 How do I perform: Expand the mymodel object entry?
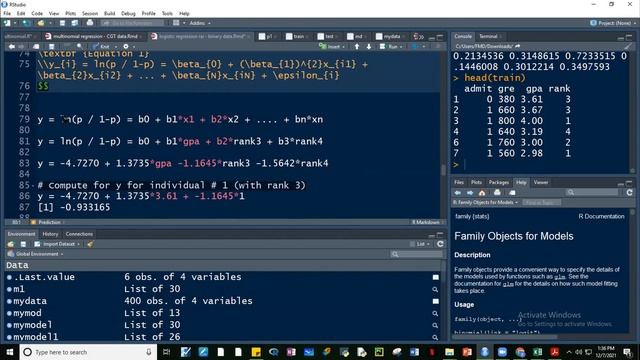(x=9, y=325)
